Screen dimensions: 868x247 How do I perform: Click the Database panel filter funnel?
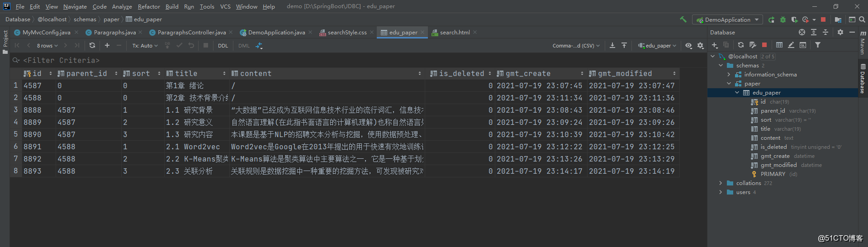click(x=818, y=45)
